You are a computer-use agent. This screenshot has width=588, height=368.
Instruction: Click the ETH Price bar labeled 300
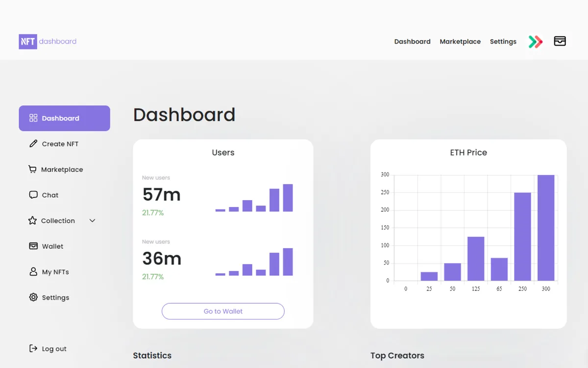(546, 228)
